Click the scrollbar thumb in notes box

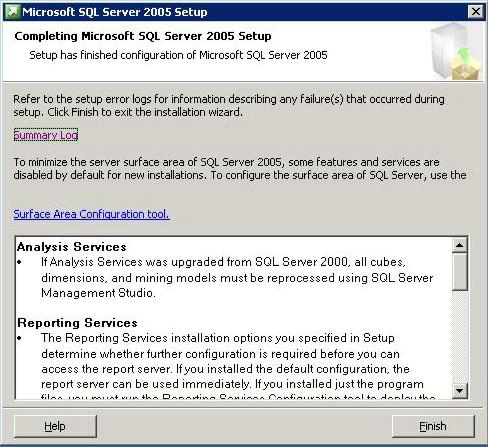click(460, 272)
